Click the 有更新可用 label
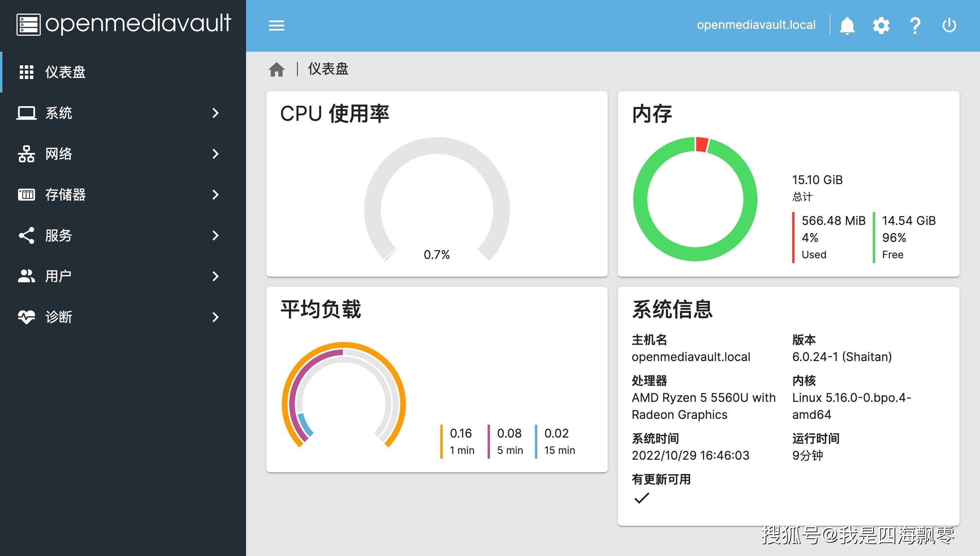Image resolution: width=980 pixels, height=556 pixels. point(661,480)
